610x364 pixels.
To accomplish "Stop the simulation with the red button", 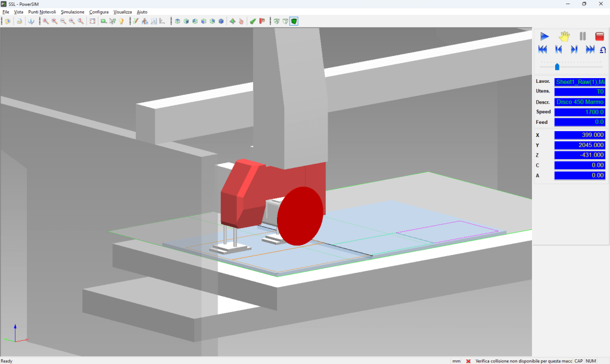I will click(x=599, y=36).
